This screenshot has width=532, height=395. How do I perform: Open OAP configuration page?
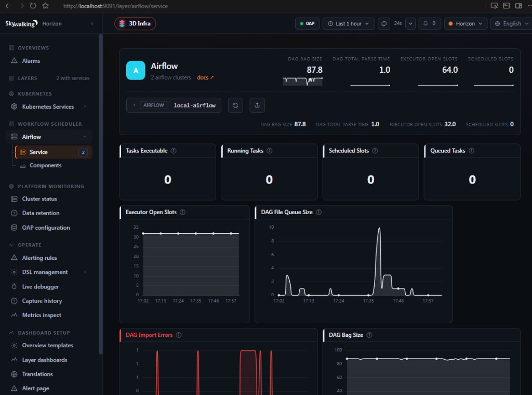pos(49,228)
